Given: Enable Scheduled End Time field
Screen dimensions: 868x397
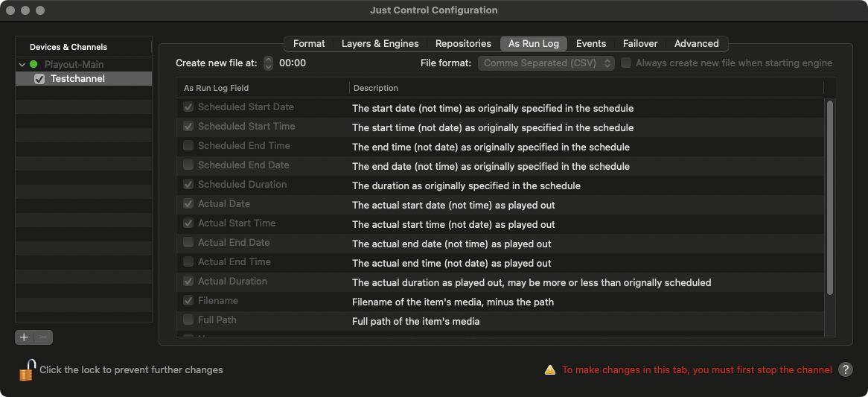Looking at the screenshot, I should click(188, 146).
